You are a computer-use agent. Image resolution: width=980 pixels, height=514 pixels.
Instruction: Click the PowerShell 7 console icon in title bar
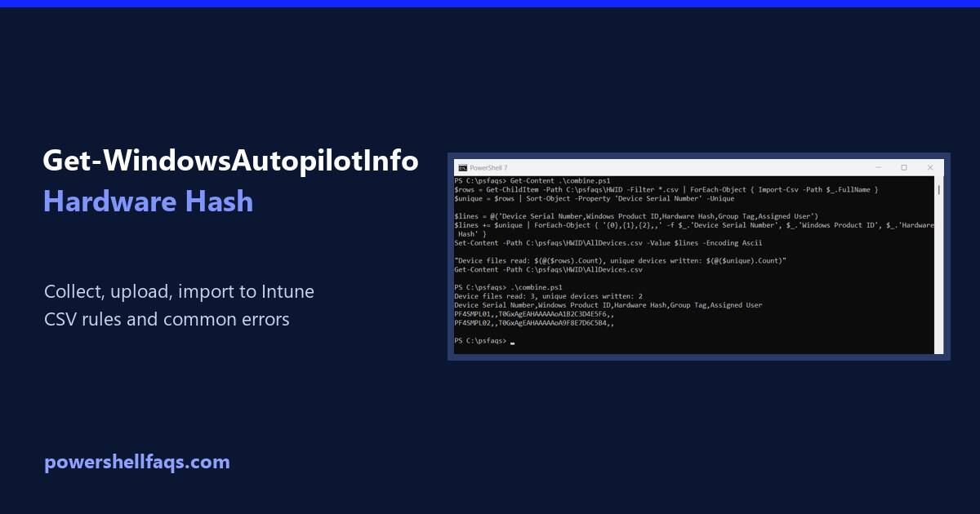pyautogui.click(x=462, y=167)
